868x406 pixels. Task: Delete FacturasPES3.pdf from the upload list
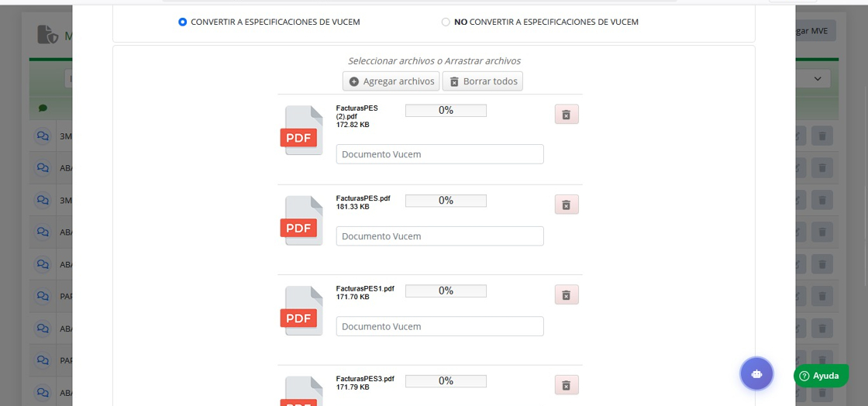click(x=567, y=385)
